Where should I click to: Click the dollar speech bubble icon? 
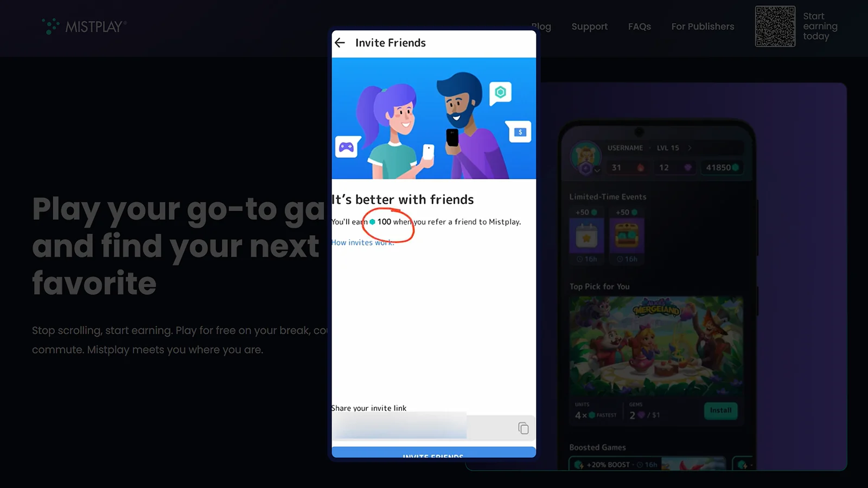click(520, 132)
